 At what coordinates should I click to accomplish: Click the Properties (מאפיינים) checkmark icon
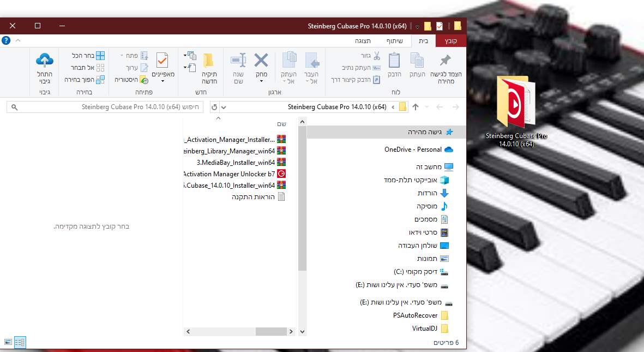(x=162, y=61)
